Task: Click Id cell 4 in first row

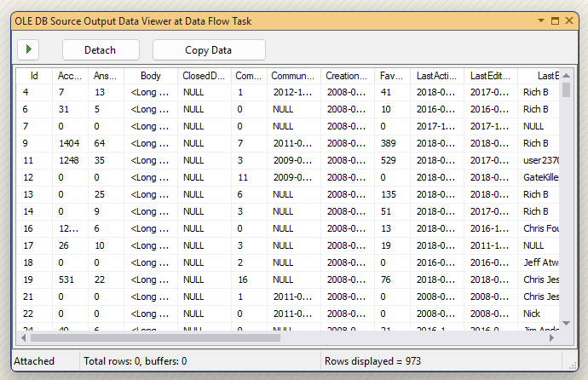Action: [34, 92]
